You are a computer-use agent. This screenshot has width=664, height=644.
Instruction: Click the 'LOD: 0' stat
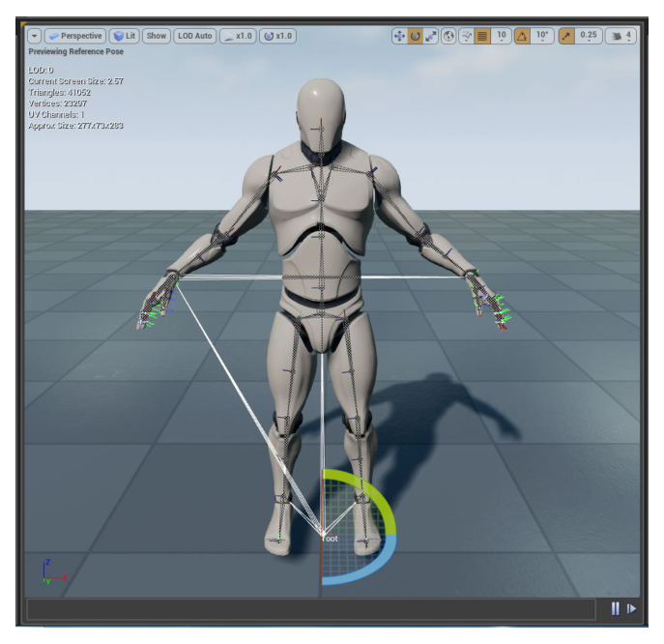coord(41,71)
